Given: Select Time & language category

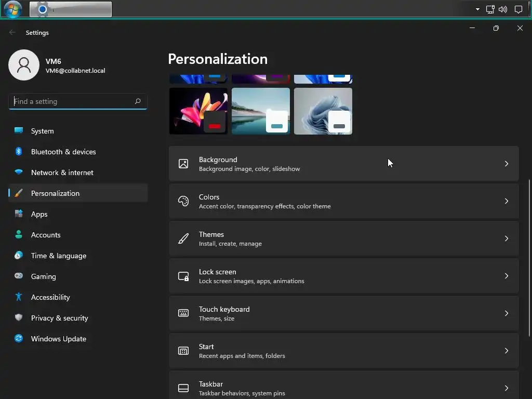Looking at the screenshot, I should coord(78,255).
